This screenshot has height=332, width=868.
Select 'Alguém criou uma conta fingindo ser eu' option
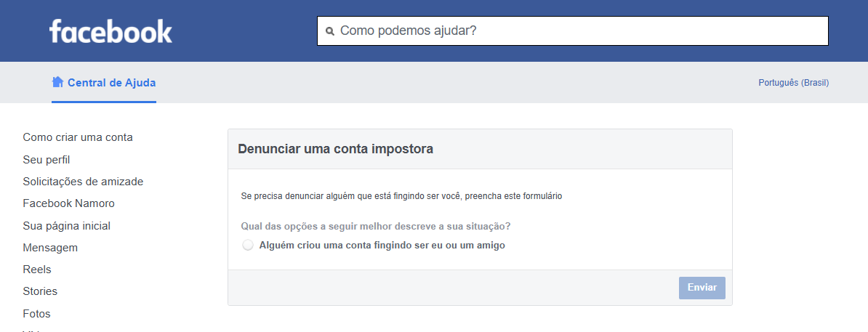[x=248, y=245]
